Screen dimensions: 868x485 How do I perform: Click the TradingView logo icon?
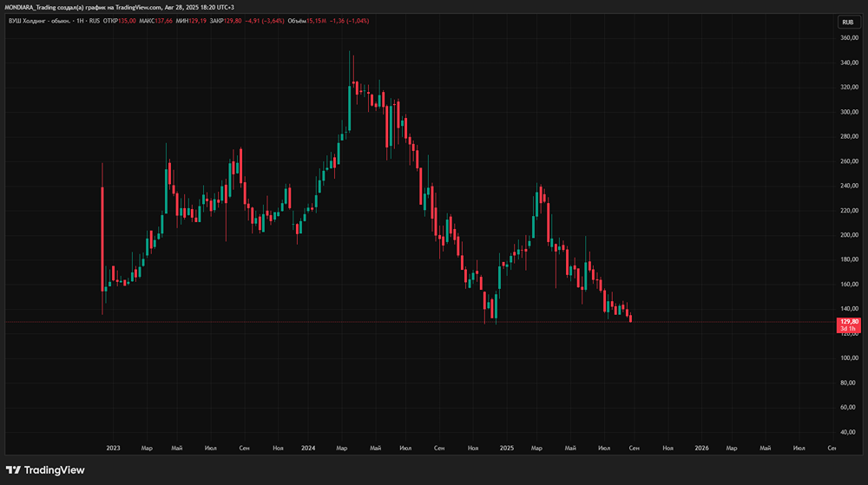(13, 470)
